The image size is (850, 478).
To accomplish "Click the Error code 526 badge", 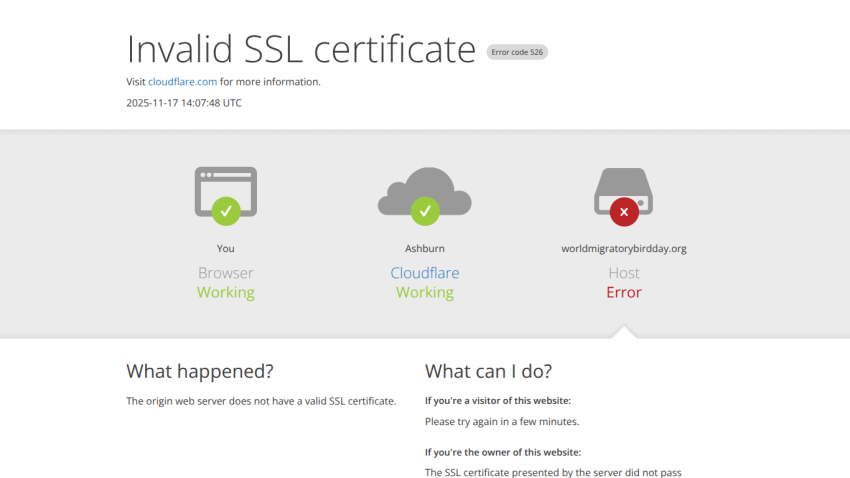I will 517,52.
